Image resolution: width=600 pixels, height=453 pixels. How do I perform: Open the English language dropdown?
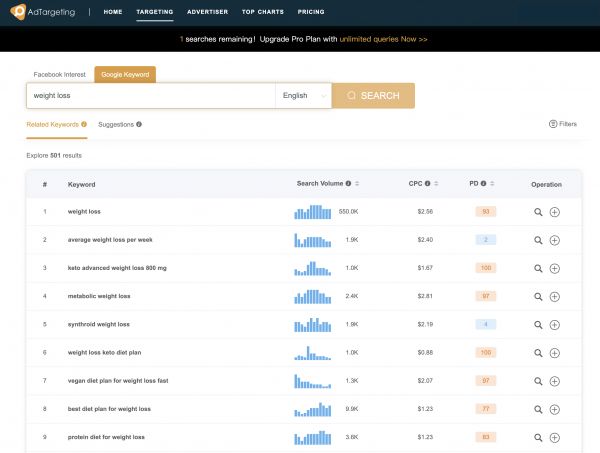tap(303, 96)
